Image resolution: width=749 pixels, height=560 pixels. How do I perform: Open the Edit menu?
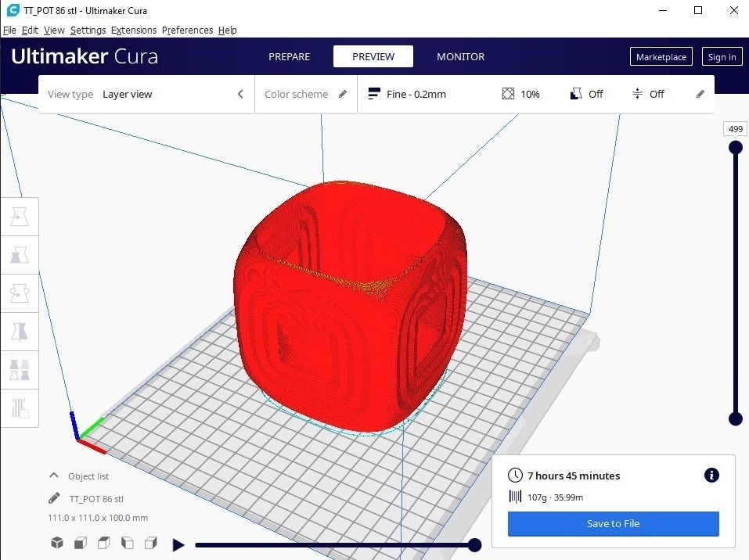[30, 30]
